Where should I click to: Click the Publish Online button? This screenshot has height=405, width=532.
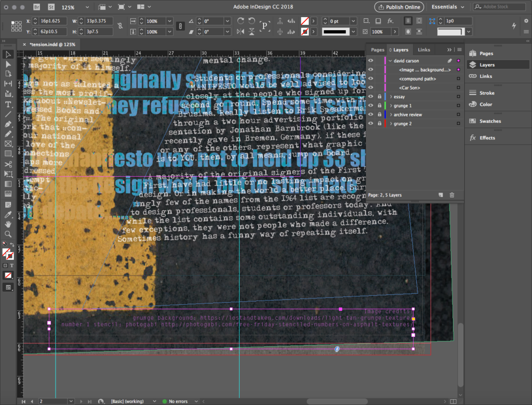399,7
